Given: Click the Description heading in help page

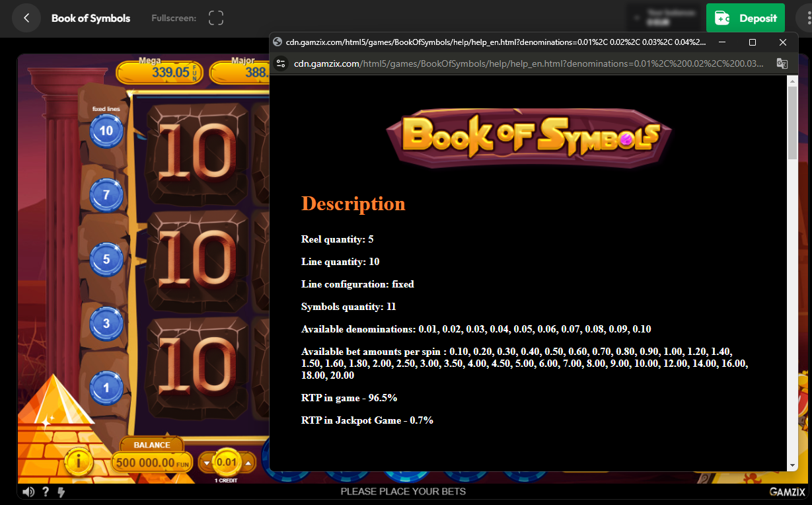Looking at the screenshot, I should coord(353,204).
